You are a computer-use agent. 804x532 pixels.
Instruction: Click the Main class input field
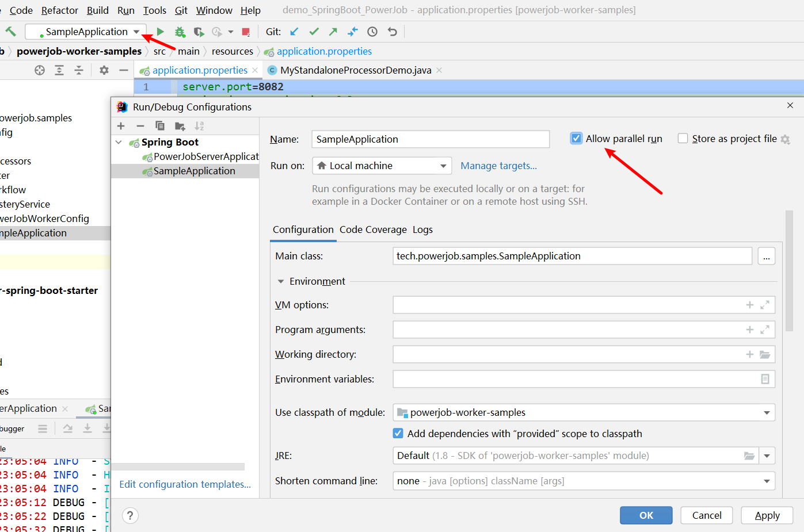[x=573, y=256]
